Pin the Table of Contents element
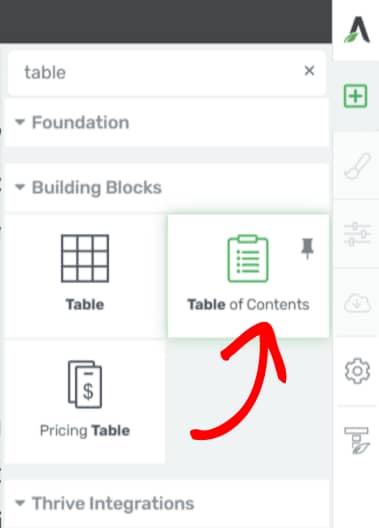This screenshot has height=528, width=379. point(307,249)
